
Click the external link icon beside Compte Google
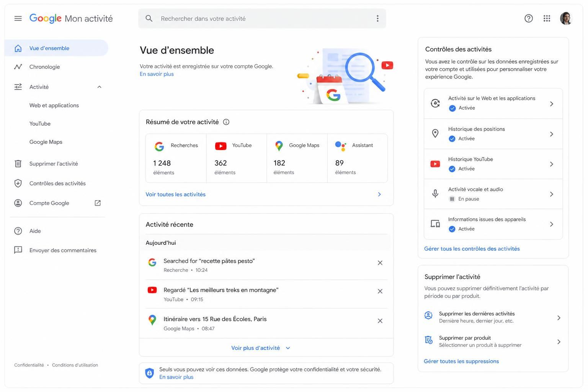click(98, 203)
